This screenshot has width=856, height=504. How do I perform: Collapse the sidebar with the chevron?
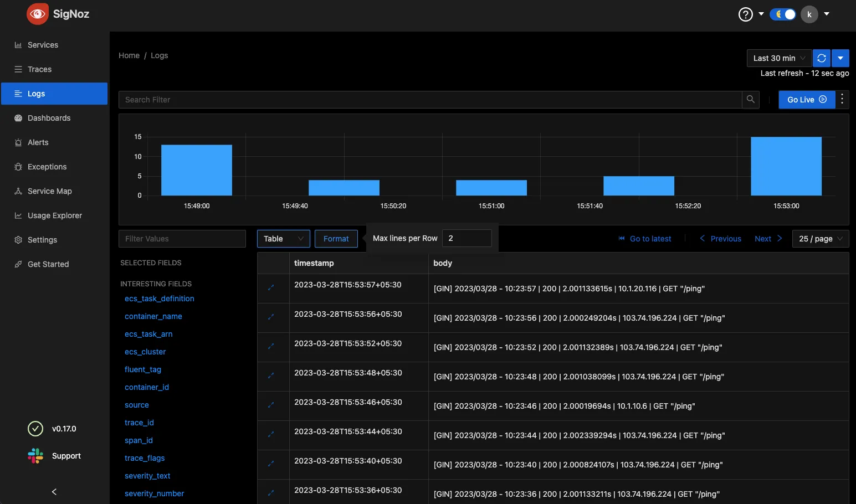pos(54,492)
